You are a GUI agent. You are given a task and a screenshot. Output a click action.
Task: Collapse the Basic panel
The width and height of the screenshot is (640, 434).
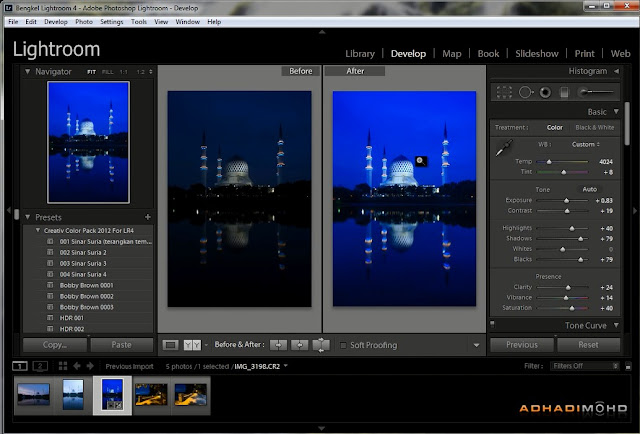(616, 111)
